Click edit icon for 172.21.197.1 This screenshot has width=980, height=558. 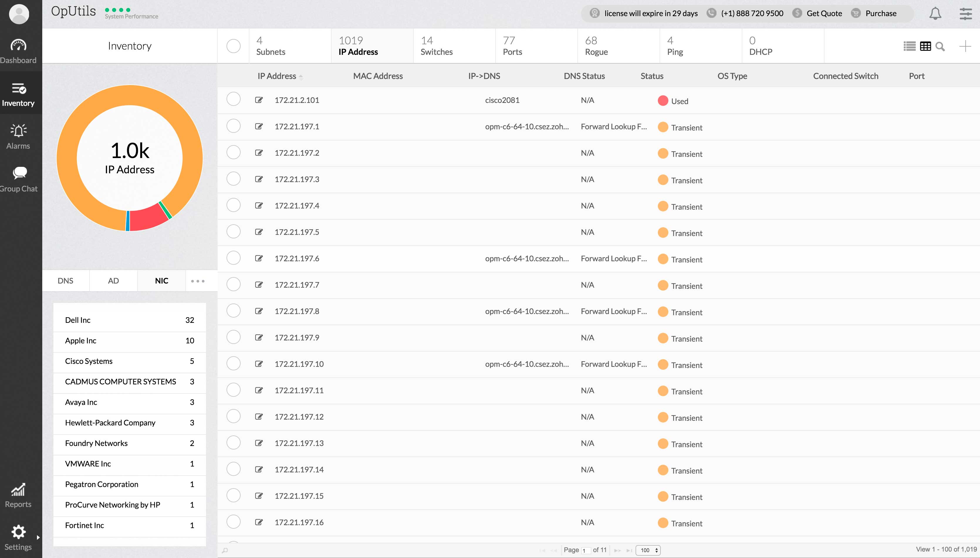click(x=259, y=126)
